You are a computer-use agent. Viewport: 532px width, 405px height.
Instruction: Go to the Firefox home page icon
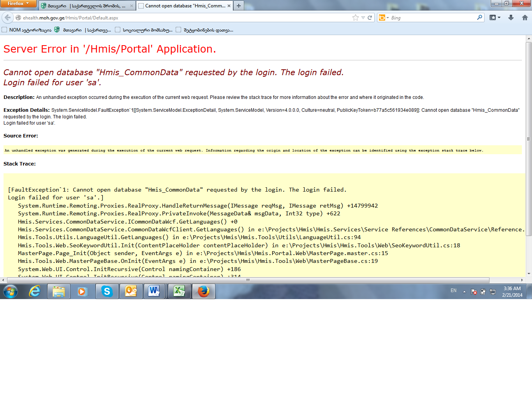coord(525,18)
